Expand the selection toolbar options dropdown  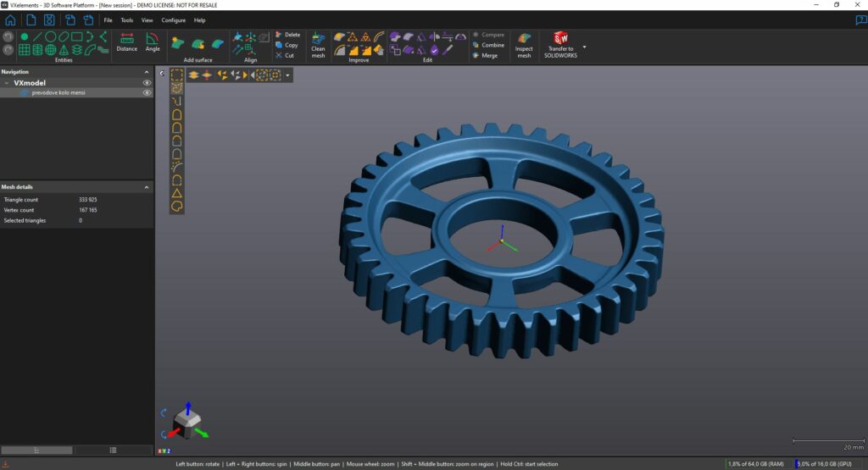[x=288, y=75]
